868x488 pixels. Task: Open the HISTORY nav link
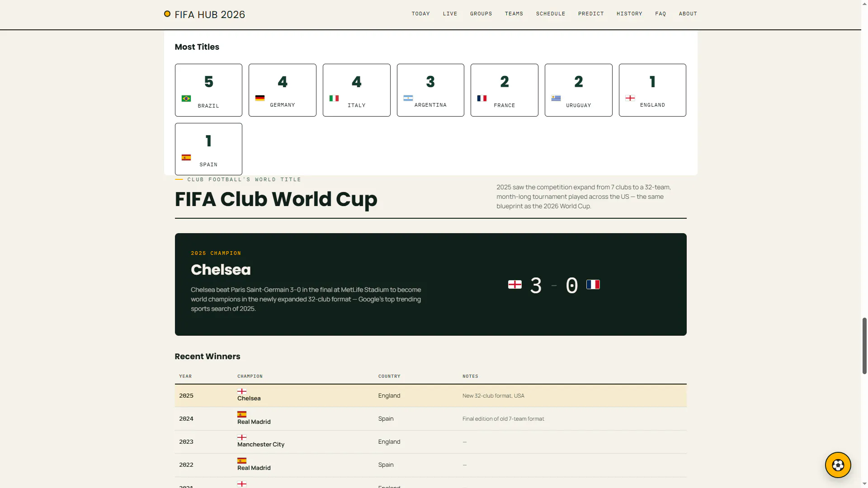[x=629, y=14]
